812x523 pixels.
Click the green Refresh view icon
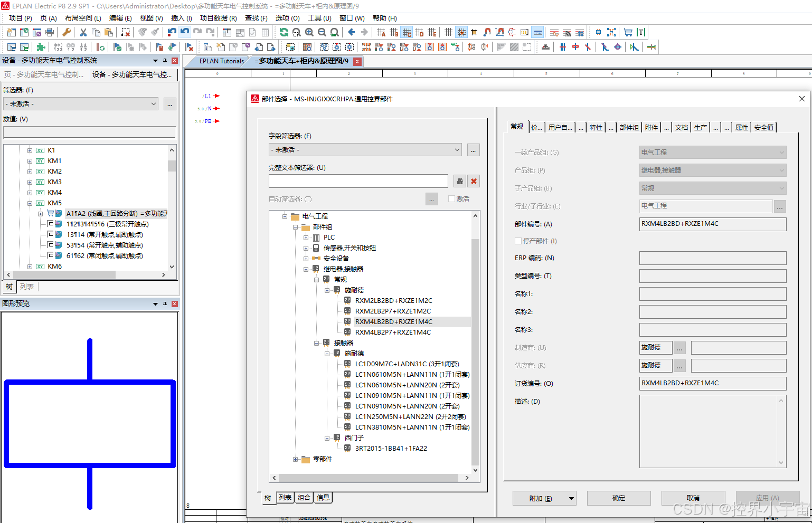click(x=284, y=32)
